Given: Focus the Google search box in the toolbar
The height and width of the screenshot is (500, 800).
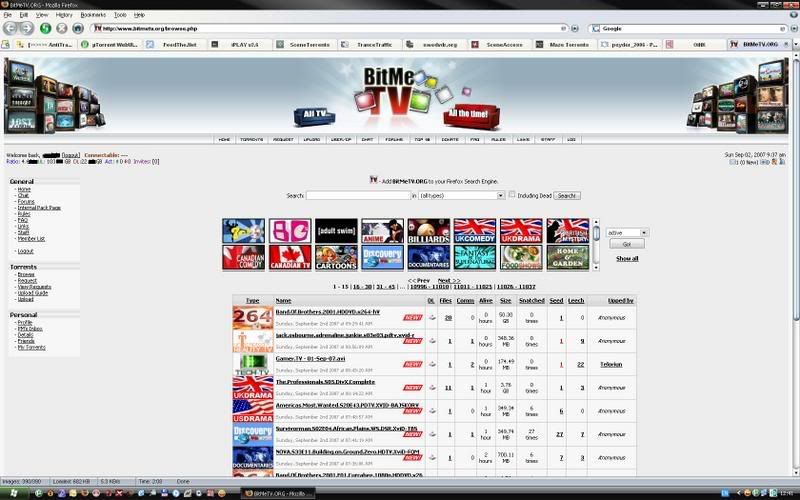Looking at the screenshot, I should pyautogui.click(x=691, y=29).
